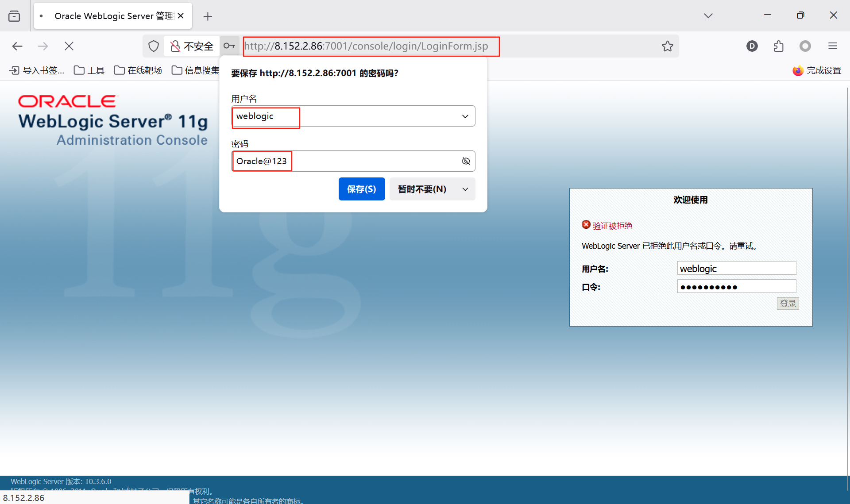Image resolution: width=850 pixels, height=504 pixels.
Task: Click the circular toolbar extension icon
Action: 805,46
